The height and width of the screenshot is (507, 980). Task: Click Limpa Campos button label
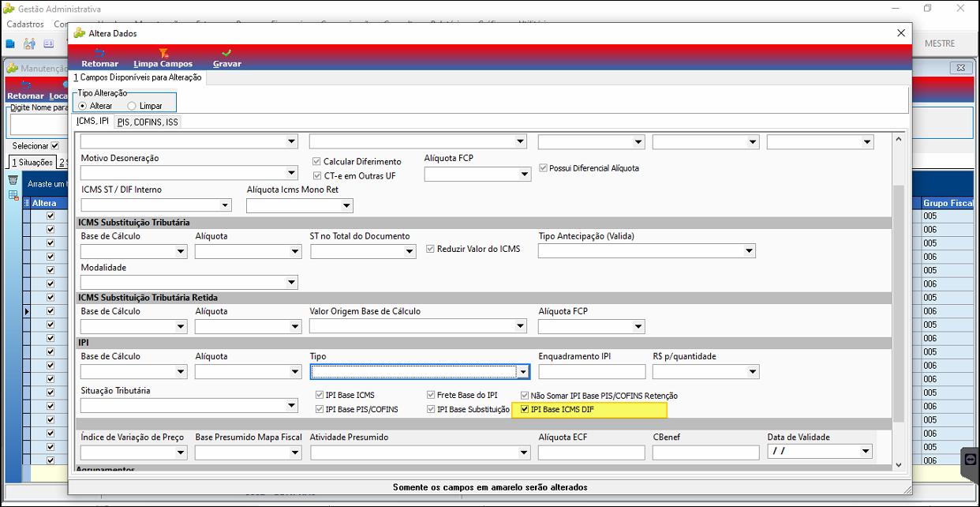tap(163, 64)
